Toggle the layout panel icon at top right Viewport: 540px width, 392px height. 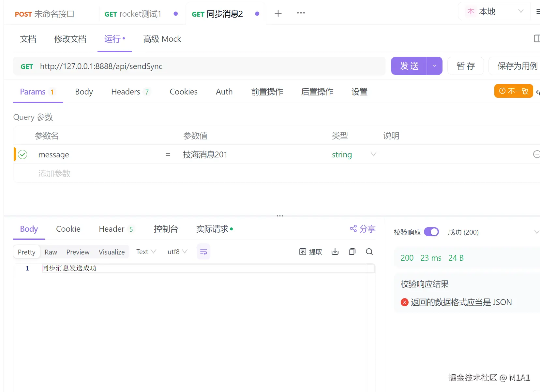coord(537,39)
